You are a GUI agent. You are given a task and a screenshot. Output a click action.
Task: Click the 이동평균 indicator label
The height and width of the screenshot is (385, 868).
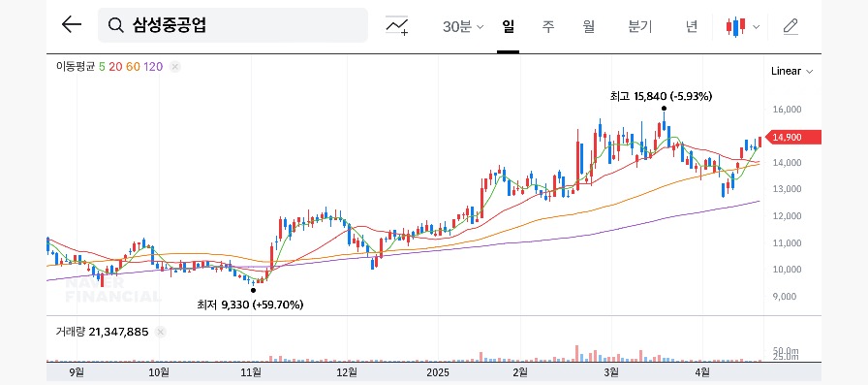[x=76, y=67]
